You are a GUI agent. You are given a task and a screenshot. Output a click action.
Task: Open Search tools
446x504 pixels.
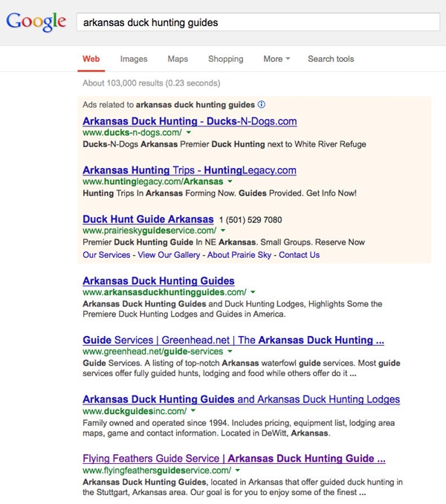pyautogui.click(x=331, y=59)
